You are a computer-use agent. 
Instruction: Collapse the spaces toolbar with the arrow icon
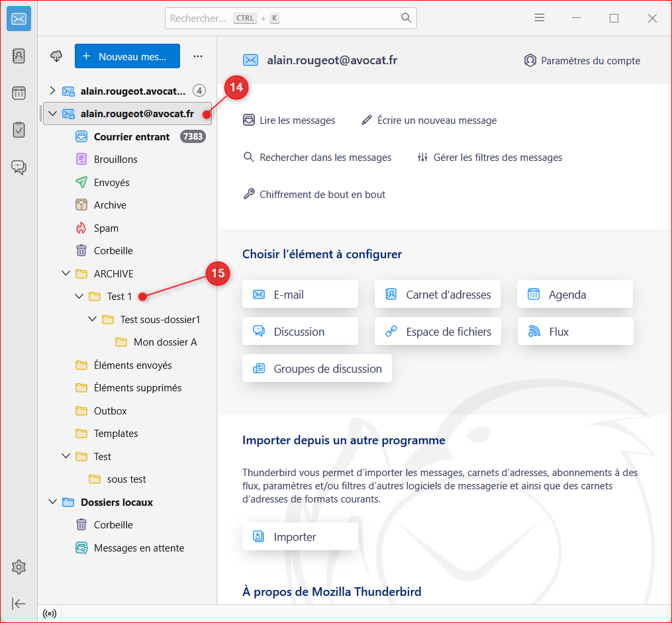[x=19, y=604]
